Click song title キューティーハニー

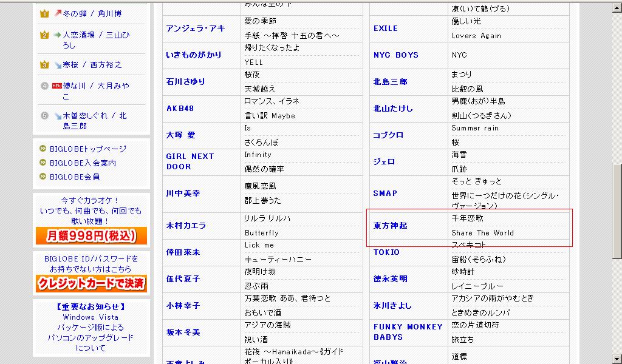pos(278,260)
